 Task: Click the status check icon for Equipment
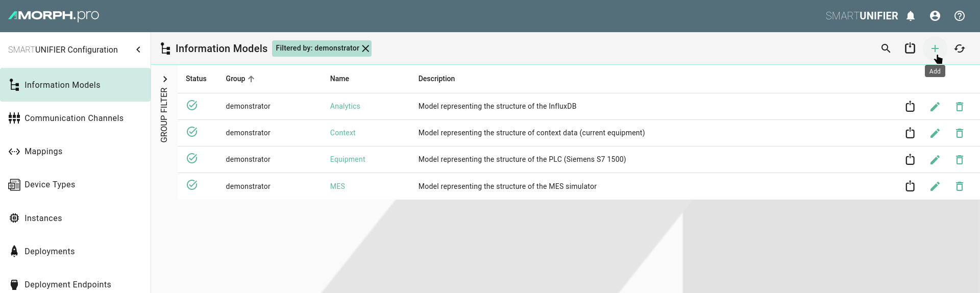coord(192,158)
